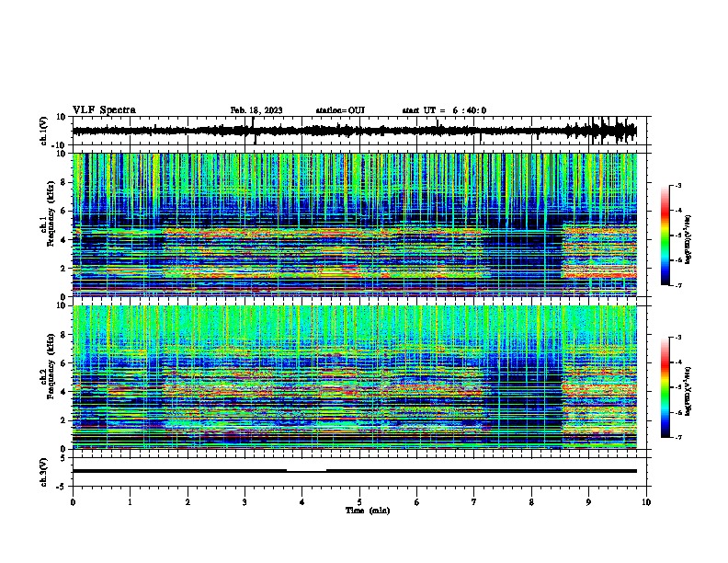The height and width of the screenshot is (563, 728).
Task: Click time axis tick label "7"
Action: (474, 502)
